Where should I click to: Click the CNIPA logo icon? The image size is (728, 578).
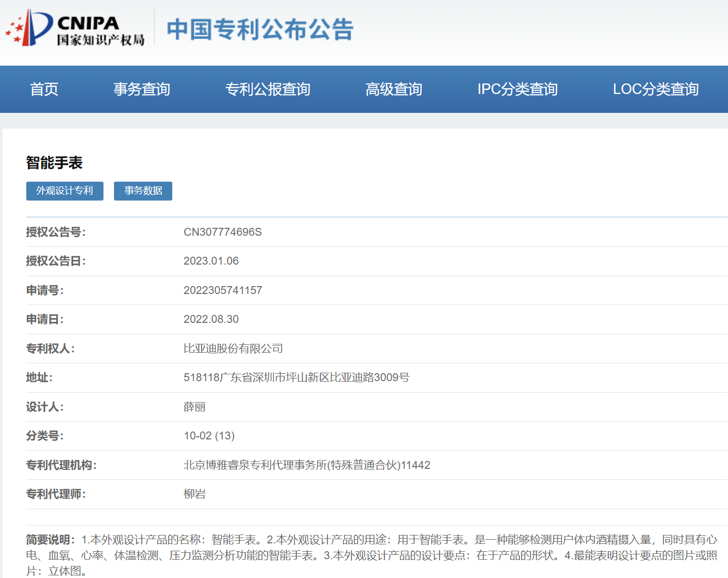click(75, 28)
